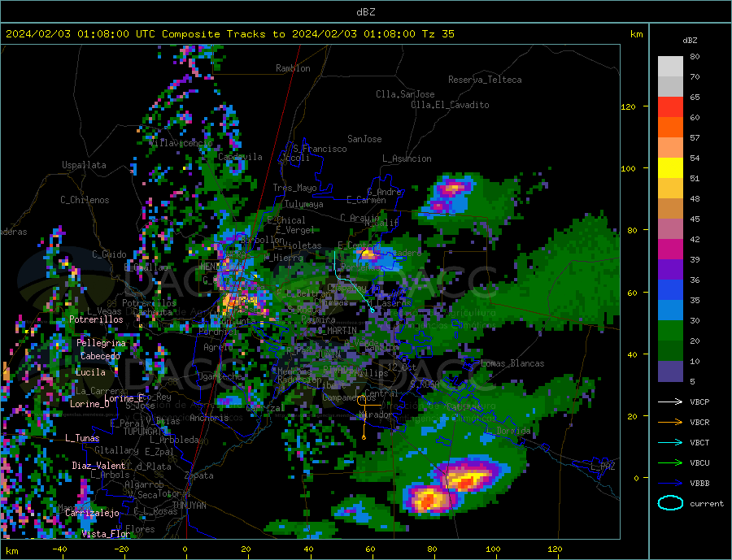Pick the slate 5–10 dBZ swatch

click(670, 371)
